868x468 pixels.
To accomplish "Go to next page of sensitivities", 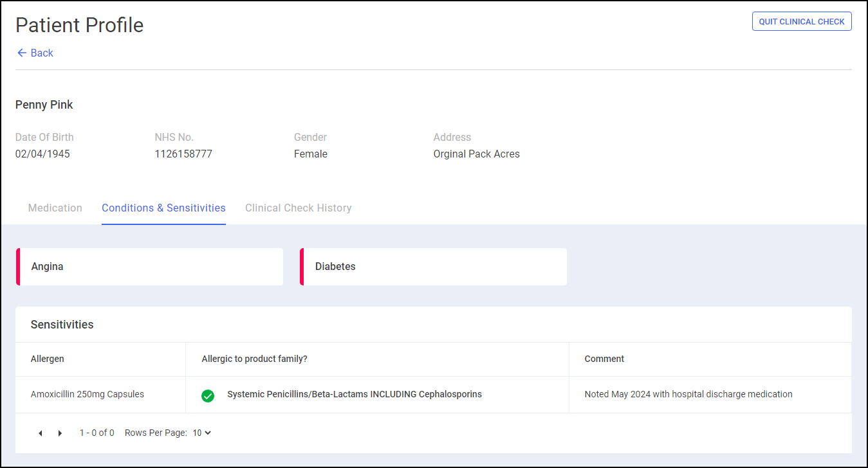I will [60, 433].
